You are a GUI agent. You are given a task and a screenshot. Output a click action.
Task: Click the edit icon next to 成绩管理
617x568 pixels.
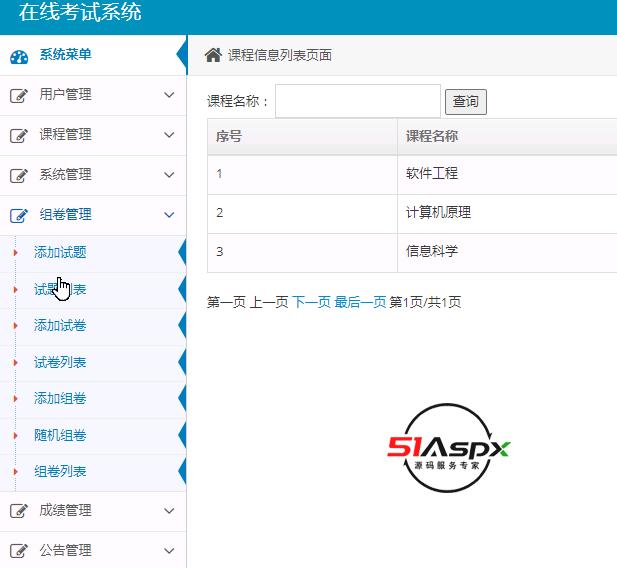tap(19, 511)
